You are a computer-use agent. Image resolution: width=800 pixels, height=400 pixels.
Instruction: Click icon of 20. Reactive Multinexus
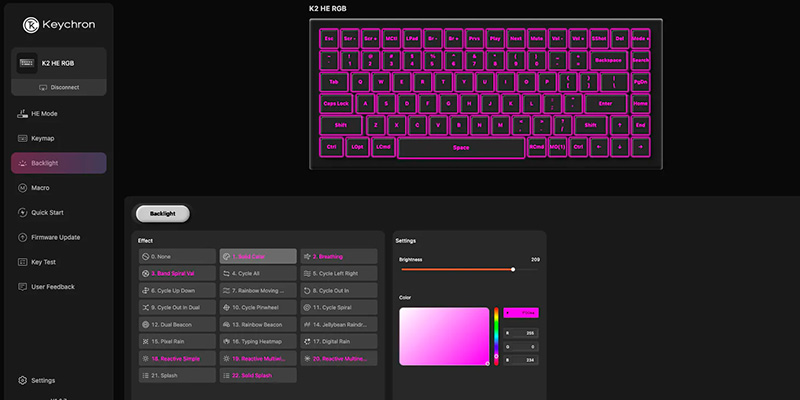307,359
